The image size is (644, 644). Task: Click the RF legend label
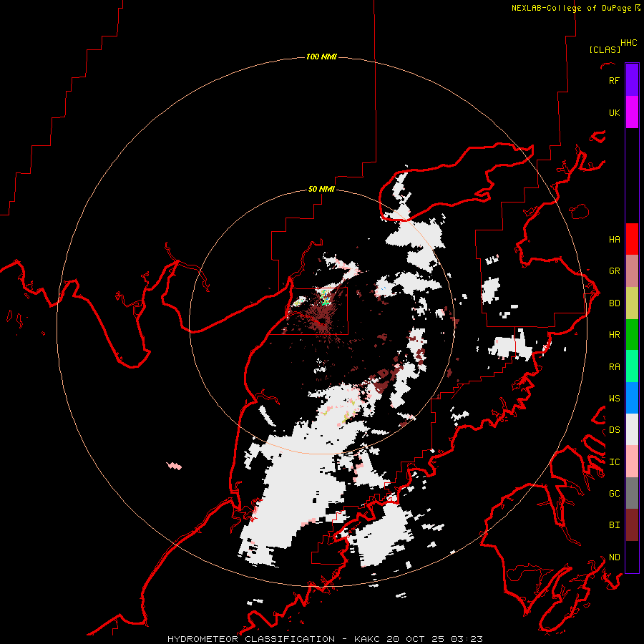pyautogui.click(x=614, y=80)
